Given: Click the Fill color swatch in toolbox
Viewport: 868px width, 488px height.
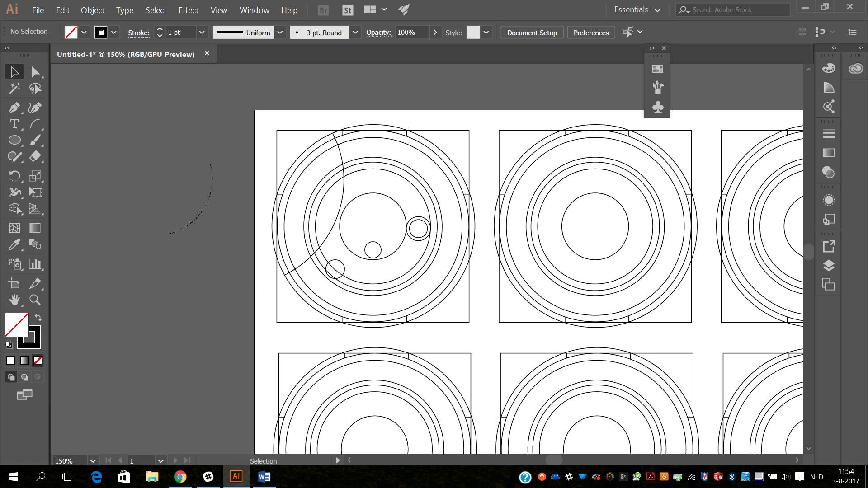Looking at the screenshot, I should 16,324.
